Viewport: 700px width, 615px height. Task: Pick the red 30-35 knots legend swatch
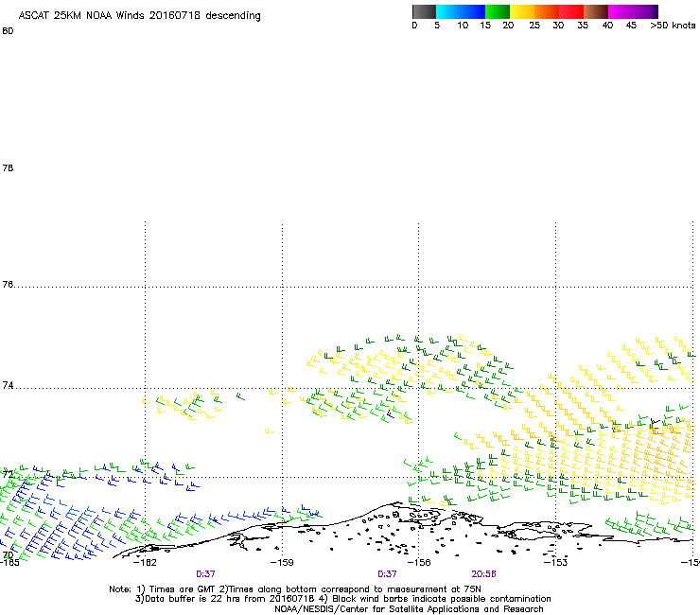[x=571, y=11]
